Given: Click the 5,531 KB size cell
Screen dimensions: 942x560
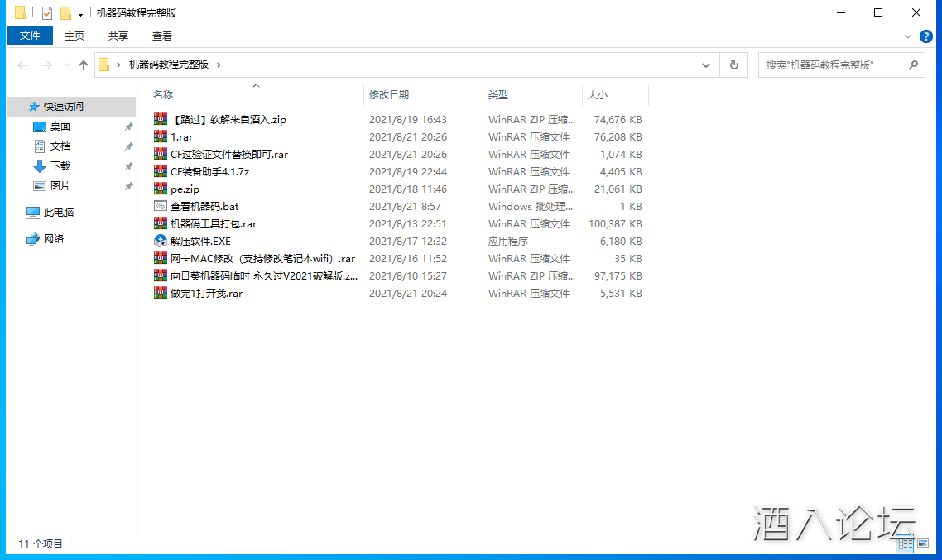Looking at the screenshot, I should pyautogui.click(x=621, y=294).
